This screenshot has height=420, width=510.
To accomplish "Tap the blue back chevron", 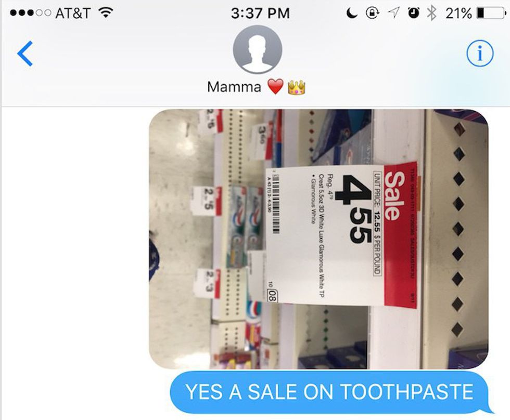I will click(25, 53).
